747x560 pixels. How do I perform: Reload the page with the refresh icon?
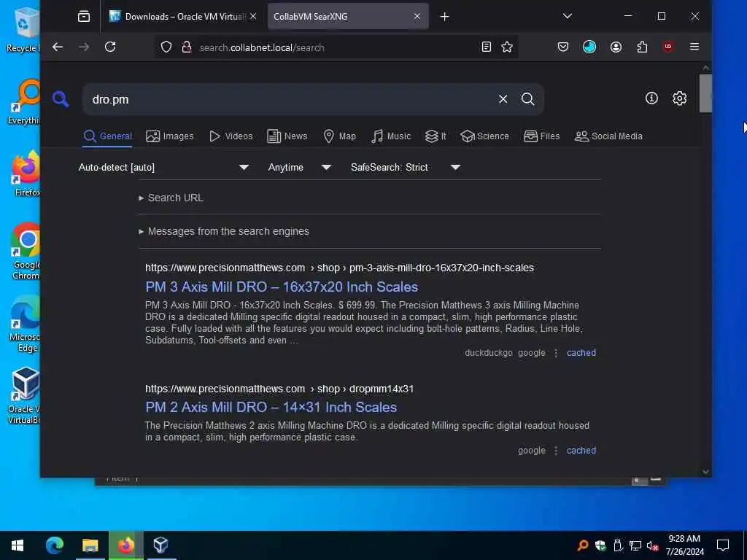[110, 47]
